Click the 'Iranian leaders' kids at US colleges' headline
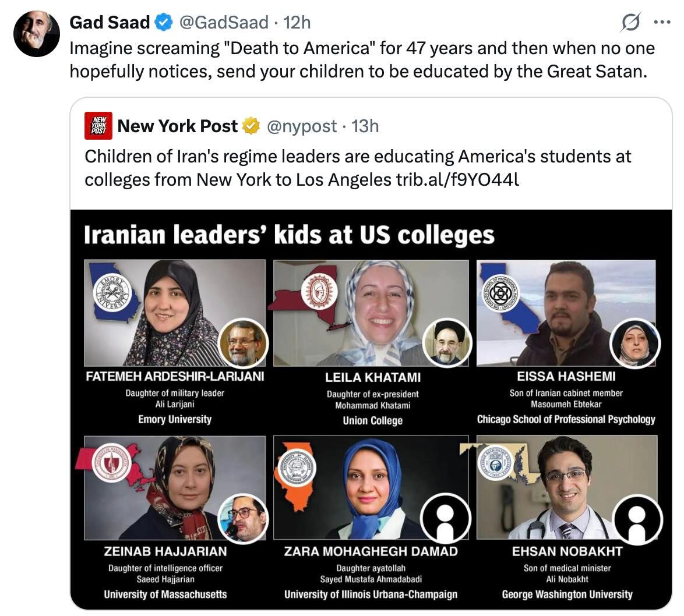The height and width of the screenshot is (616, 684). tap(289, 235)
